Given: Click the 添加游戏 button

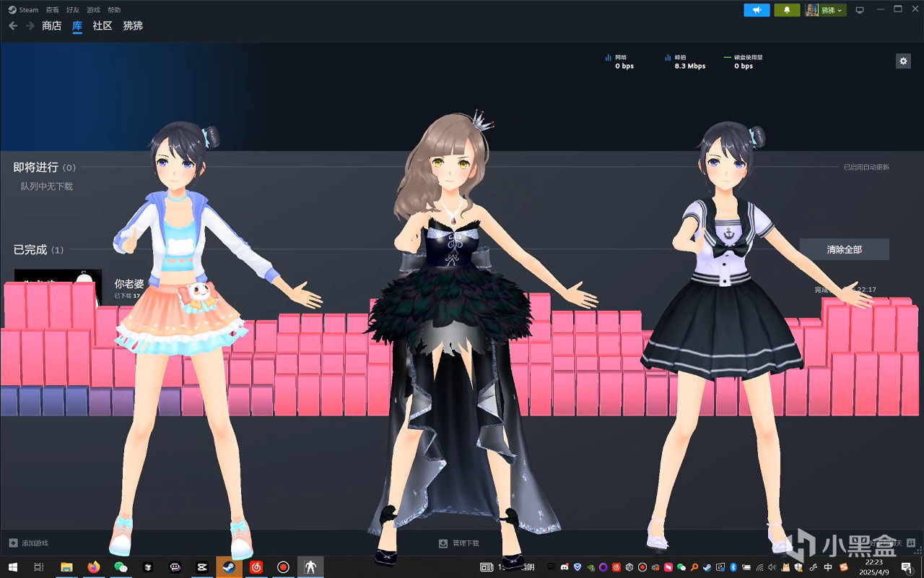Looking at the screenshot, I should 28,543.
